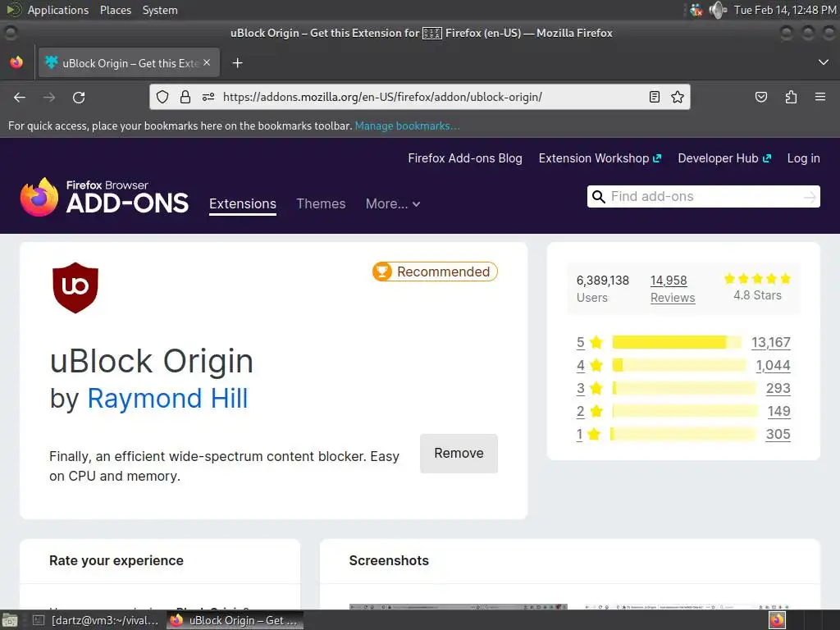
Task: Click the clock showing Tue Feb 14, 12:48 PM
Action: (785, 10)
